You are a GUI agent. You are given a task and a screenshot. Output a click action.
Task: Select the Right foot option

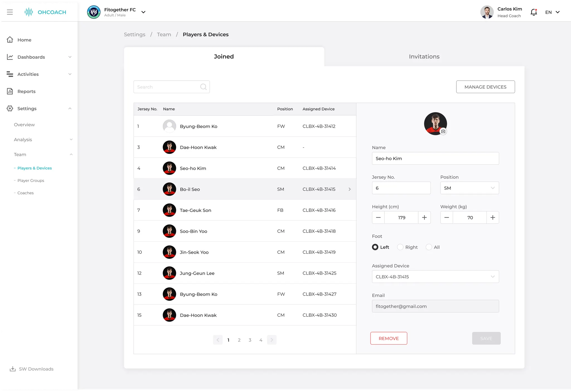coord(400,247)
